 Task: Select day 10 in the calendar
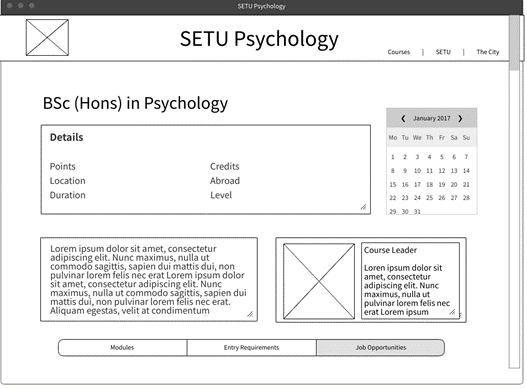pos(417,171)
